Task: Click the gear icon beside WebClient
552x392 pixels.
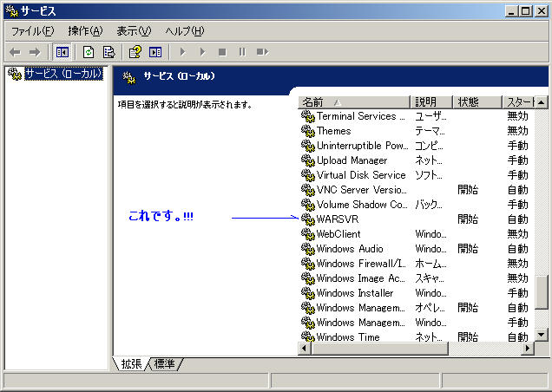Action: click(x=308, y=234)
